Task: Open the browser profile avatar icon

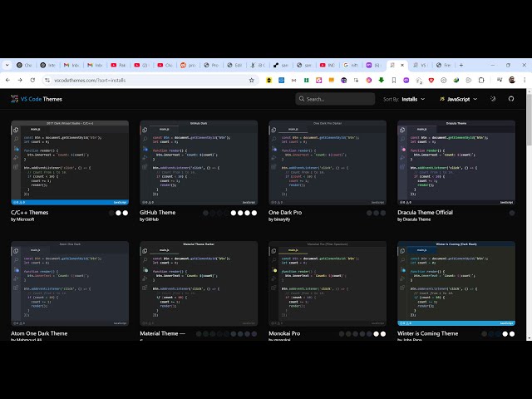Action: [512, 81]
